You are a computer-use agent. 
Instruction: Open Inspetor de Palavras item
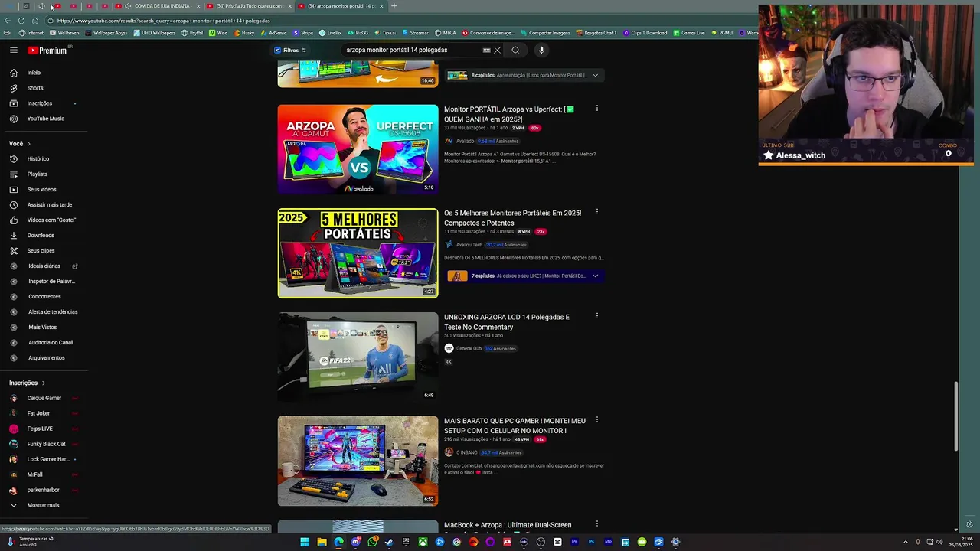pyautogui.click(x=51, y=281)
